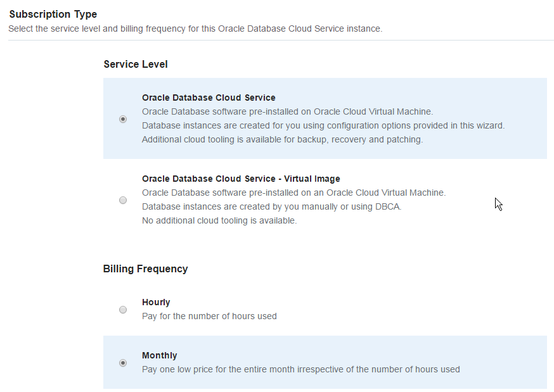
Task: Click 'Pay for the number of hours used' text
Action: click(209, 316)
